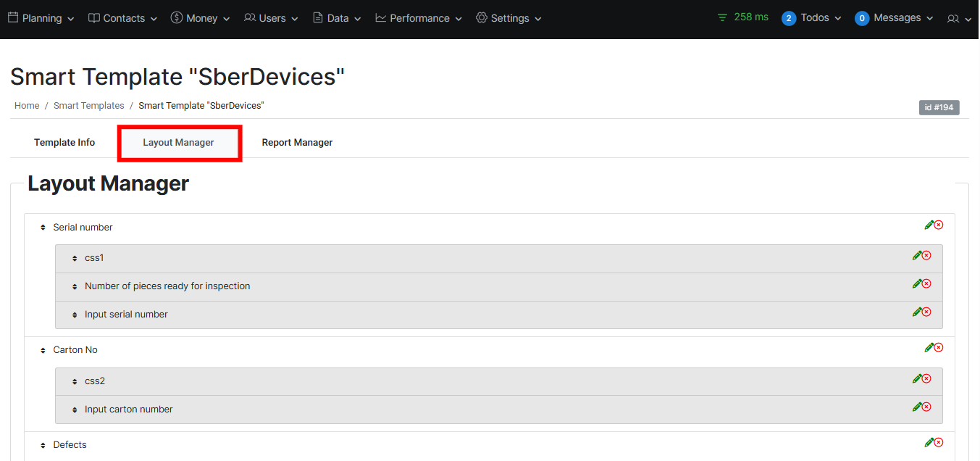980x461 pixels.
Task: Click the edit pencil for Serial number
Action: point(929,225)
